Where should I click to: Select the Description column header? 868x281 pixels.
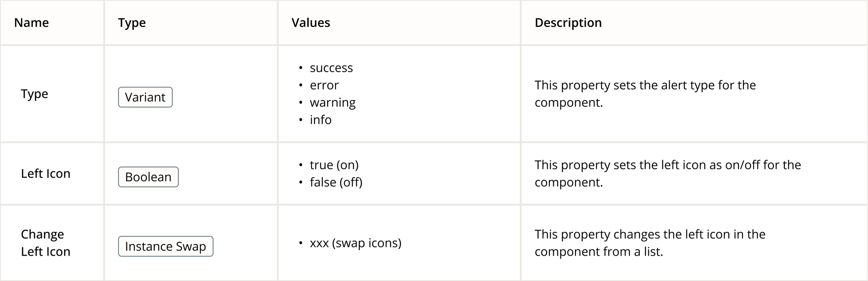568,23
